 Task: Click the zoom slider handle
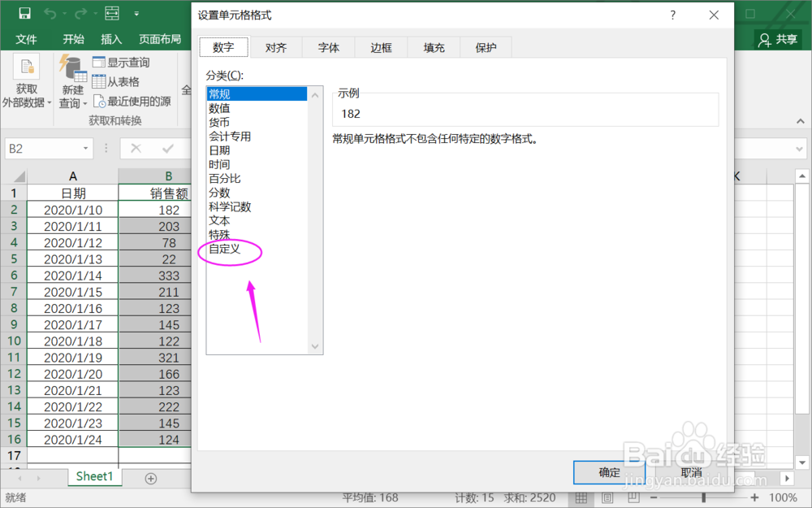click(x=703, y=498)
